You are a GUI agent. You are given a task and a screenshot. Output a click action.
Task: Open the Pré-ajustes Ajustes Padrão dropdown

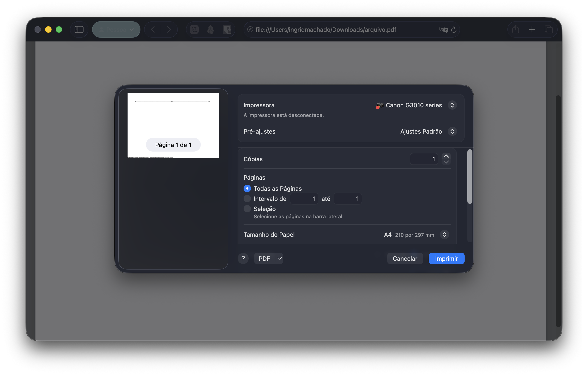point(452,132)
